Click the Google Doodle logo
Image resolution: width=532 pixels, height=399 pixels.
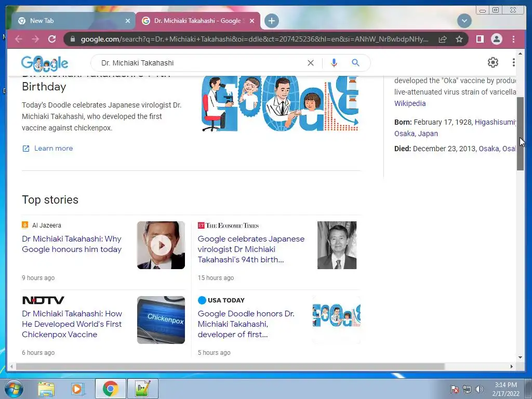click(x=45, y=63)
